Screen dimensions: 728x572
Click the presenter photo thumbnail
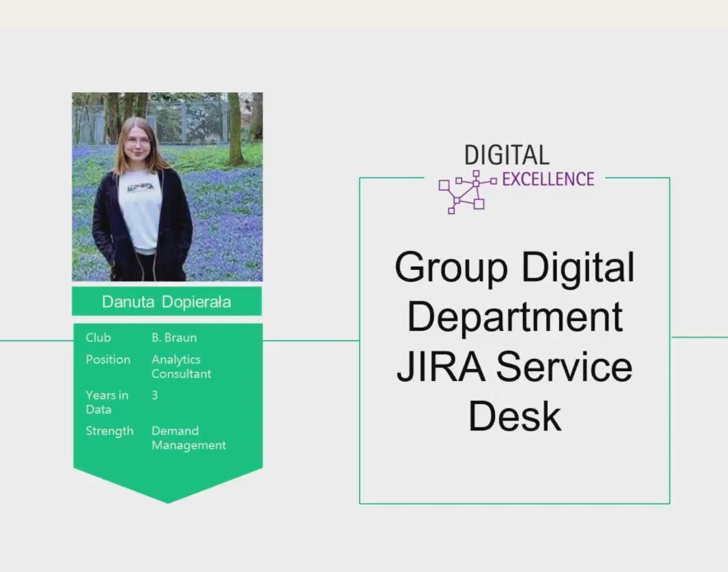pos(167,187)
